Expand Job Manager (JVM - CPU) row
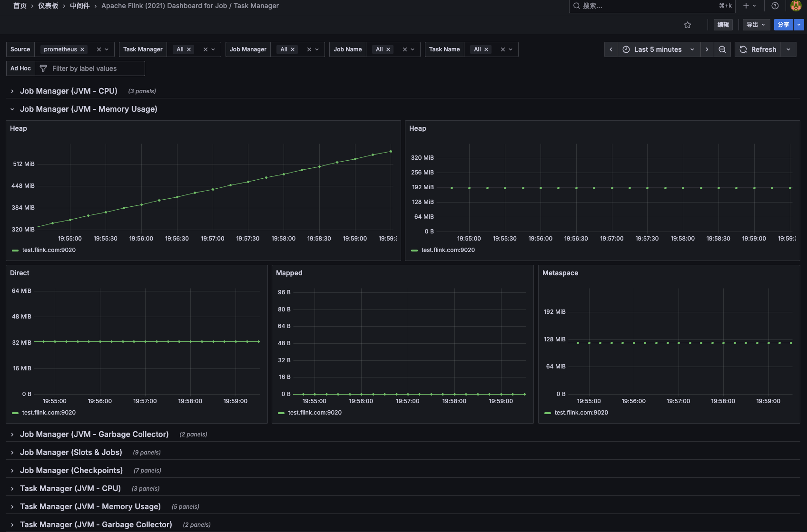Viewport: 807px width, 532px height. [69, 91]
